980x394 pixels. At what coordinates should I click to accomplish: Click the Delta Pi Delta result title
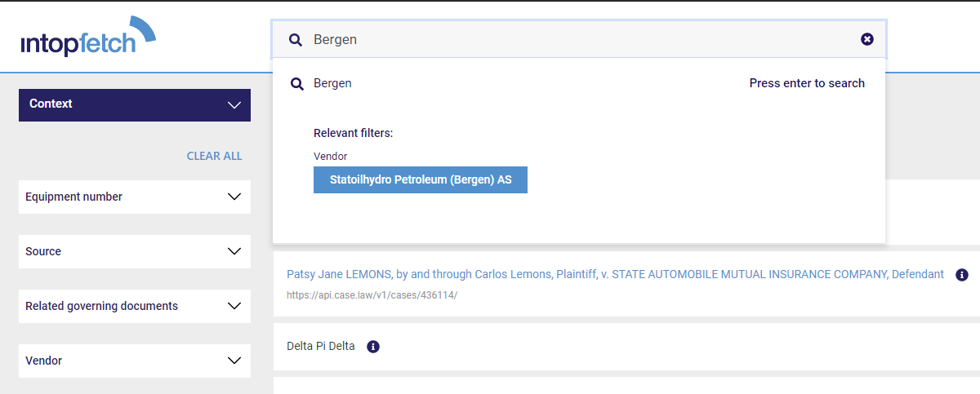[x=321, y=346]
